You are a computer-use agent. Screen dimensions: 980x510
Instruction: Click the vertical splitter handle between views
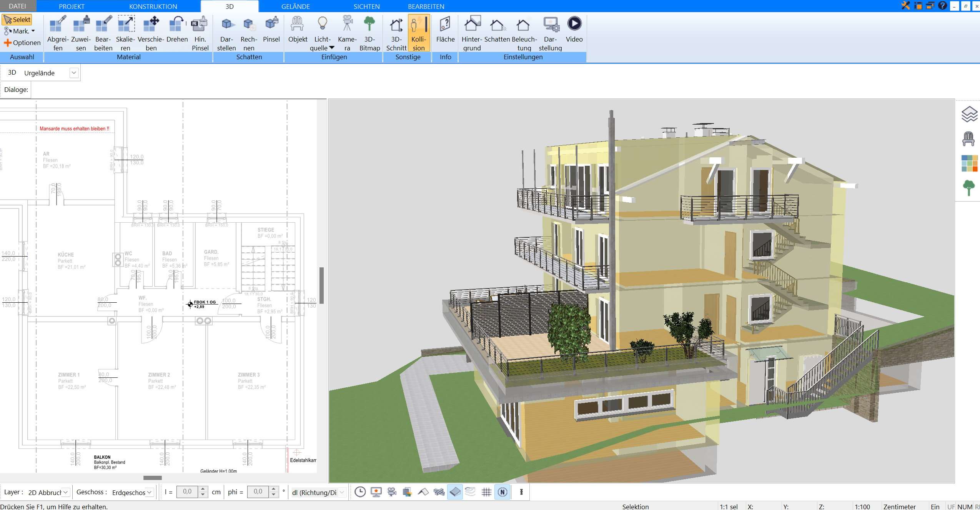(321, 285)
